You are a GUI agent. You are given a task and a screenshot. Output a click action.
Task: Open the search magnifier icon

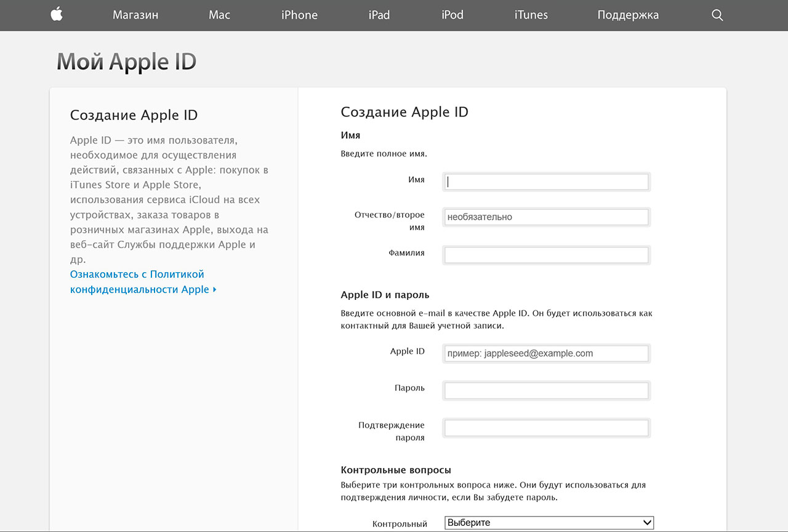[x=717, y=15]
